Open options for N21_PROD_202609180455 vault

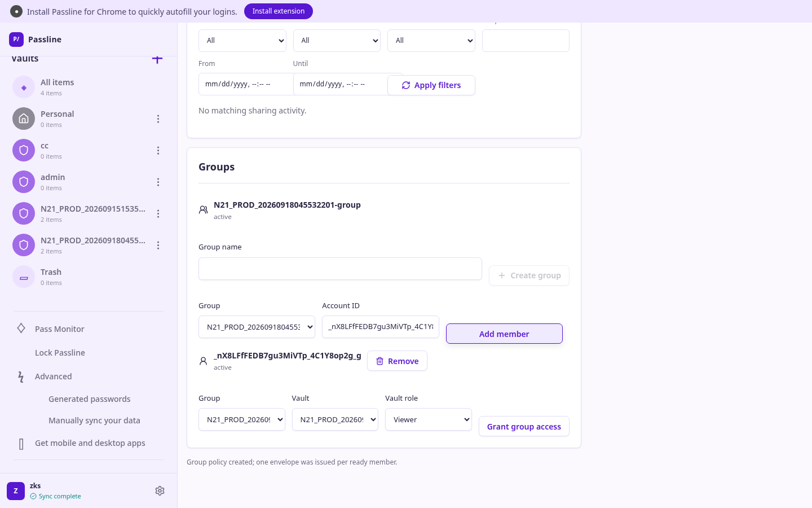(x=158, y=246)
